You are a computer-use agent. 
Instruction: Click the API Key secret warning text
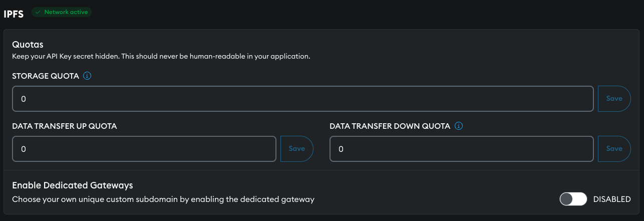point(161,56)
